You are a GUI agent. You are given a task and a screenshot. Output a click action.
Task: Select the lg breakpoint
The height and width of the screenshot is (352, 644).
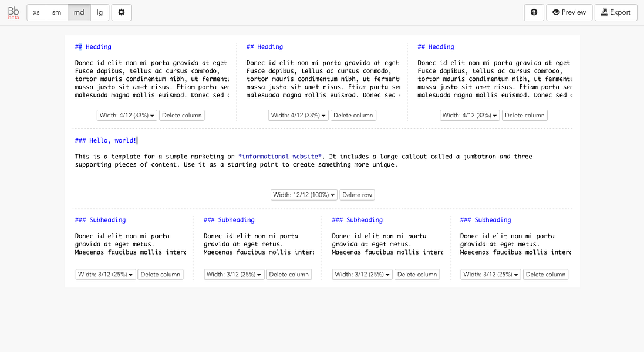click(100, 12)
